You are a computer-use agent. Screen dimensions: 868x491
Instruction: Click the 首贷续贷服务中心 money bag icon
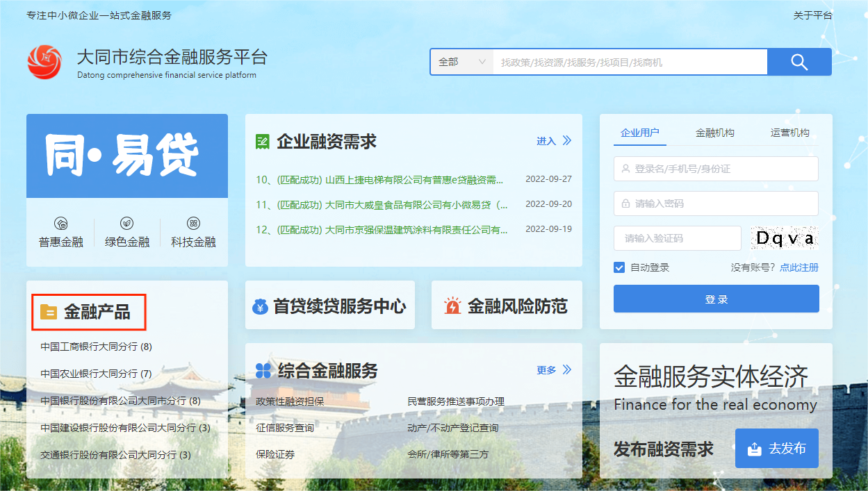click(260, 306)
